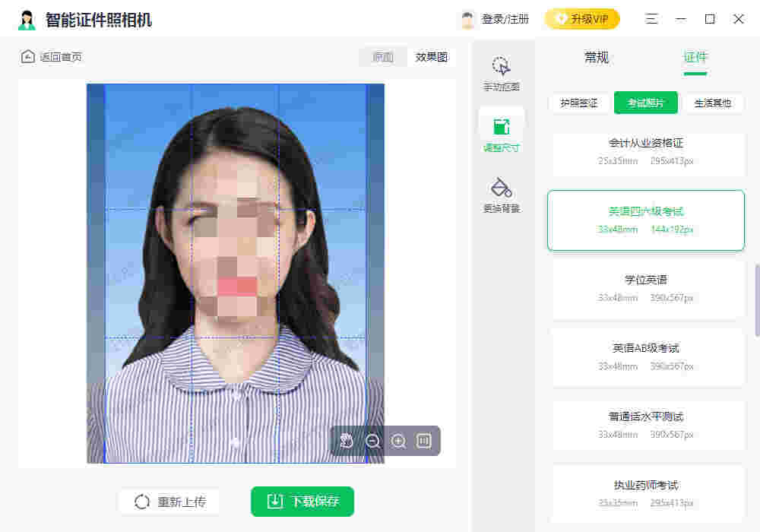Open 登录/注册 sign-in
The width and height of the screenshot is (760, 532).
pyautogui.click(x=505, y=18)
